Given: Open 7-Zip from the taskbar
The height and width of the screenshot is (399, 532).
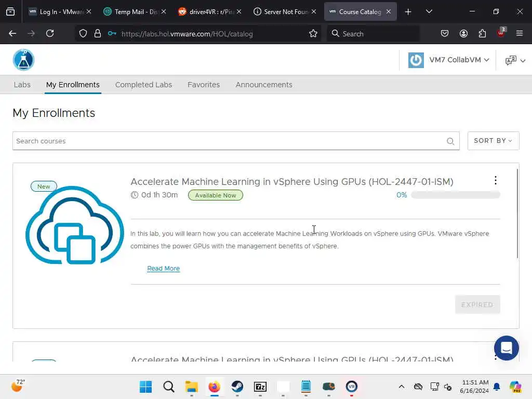Looking at the screenshot, I should click(260, 387).
